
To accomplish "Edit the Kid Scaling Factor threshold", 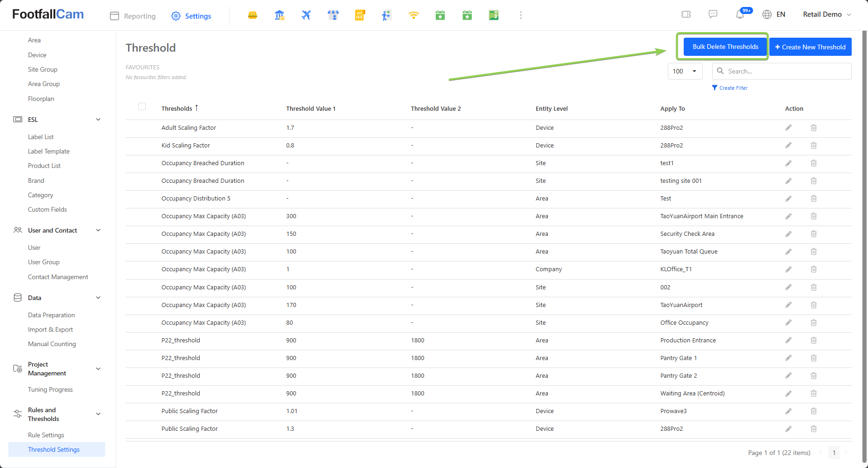I will coord(788,146).
